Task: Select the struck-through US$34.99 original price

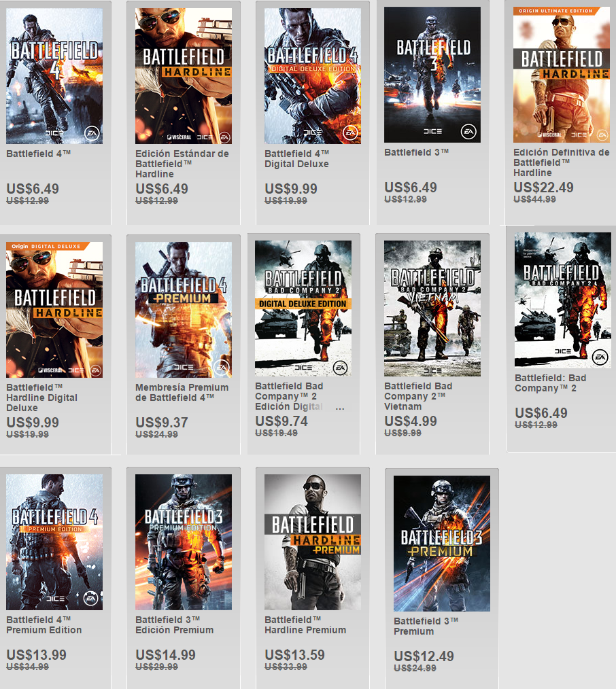Action: [x=28, y=667]
